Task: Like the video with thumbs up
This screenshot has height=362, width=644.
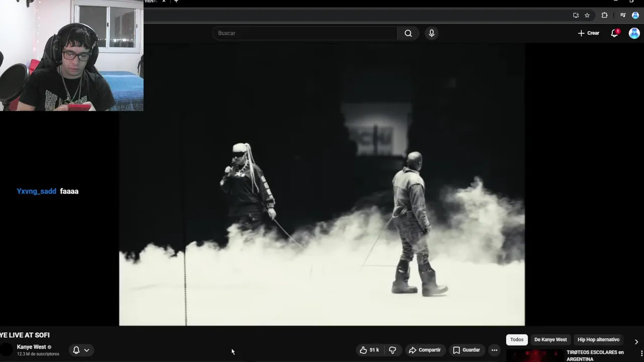Action: 363,350
